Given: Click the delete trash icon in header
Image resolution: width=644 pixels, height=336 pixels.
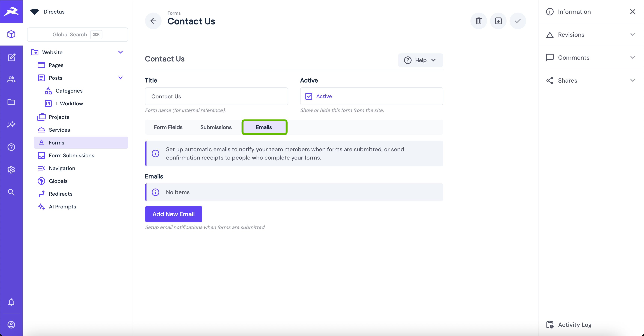Looking at the screenshot, I should [478, 21].
